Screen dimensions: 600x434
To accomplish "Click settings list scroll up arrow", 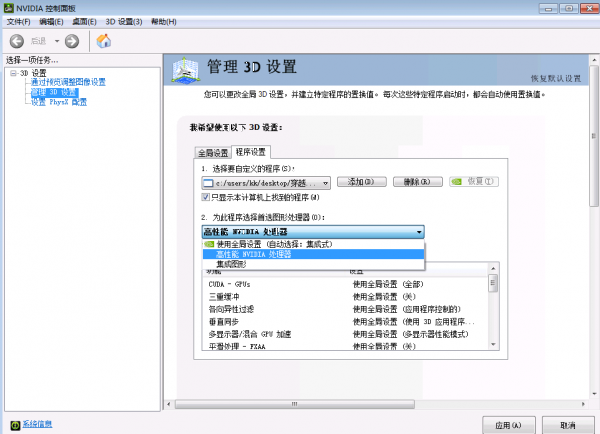I will pyautogui.click(x=493, y=268).
